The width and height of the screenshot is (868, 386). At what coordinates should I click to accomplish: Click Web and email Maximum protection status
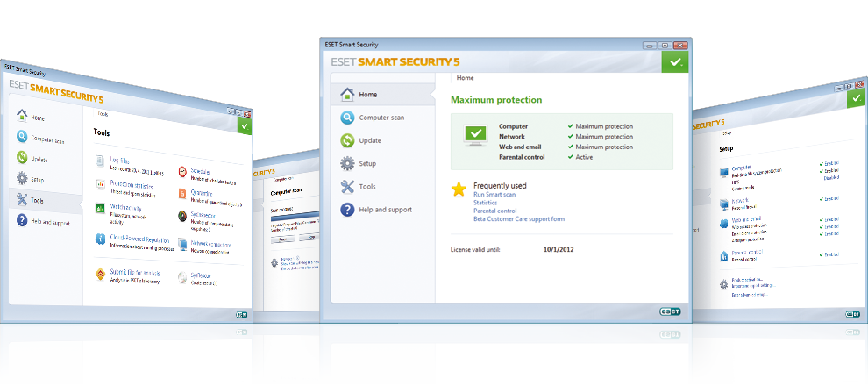coord(600,147)
